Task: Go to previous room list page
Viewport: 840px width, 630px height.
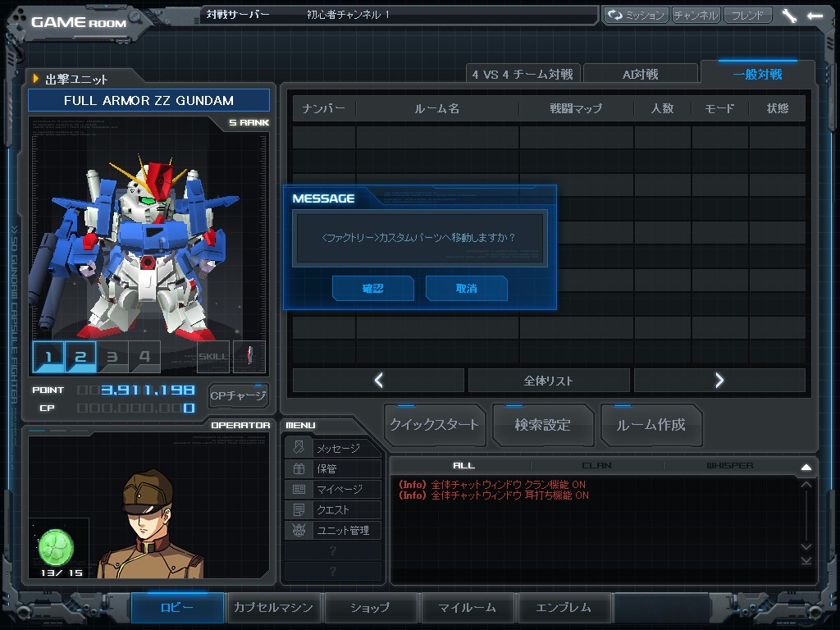Action: (378, 380)
